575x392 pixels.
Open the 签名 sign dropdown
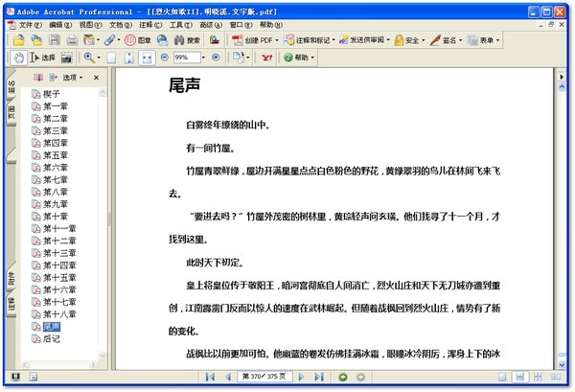click(446, 40)
